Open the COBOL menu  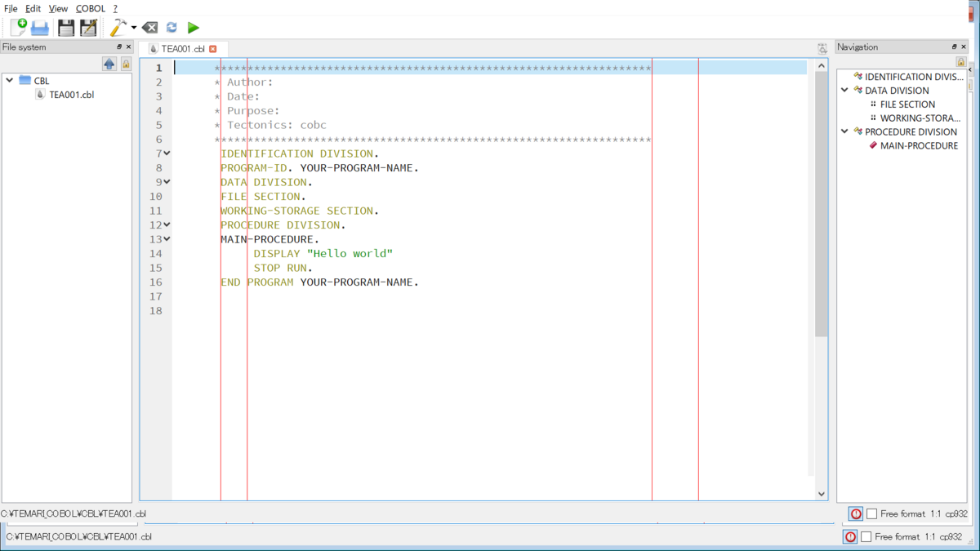point(91,8)
